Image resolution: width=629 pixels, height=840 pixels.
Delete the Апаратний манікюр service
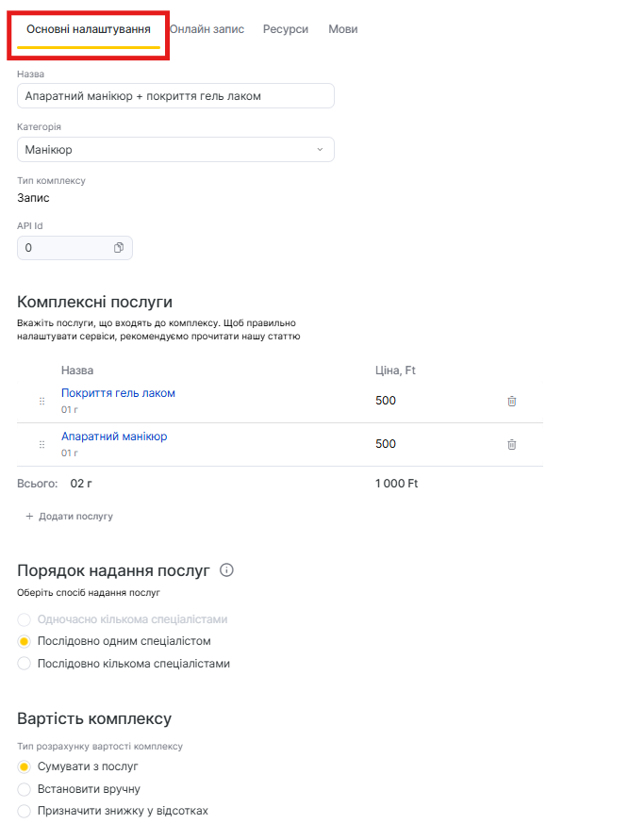[512, 444]
